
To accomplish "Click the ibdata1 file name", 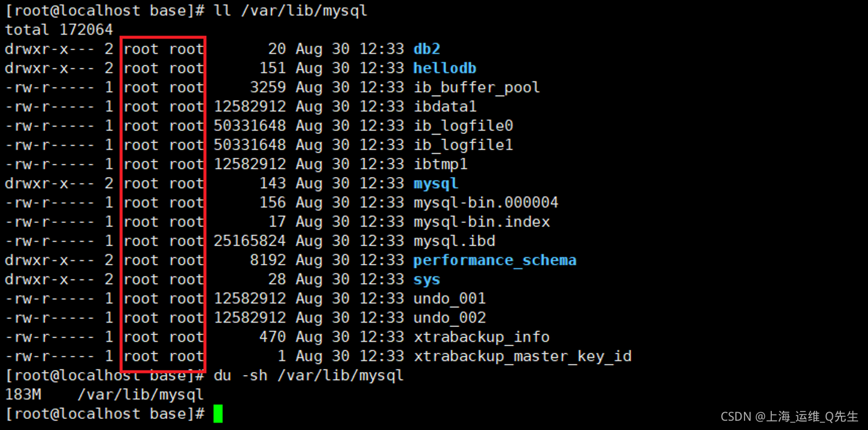I will 445,107.
